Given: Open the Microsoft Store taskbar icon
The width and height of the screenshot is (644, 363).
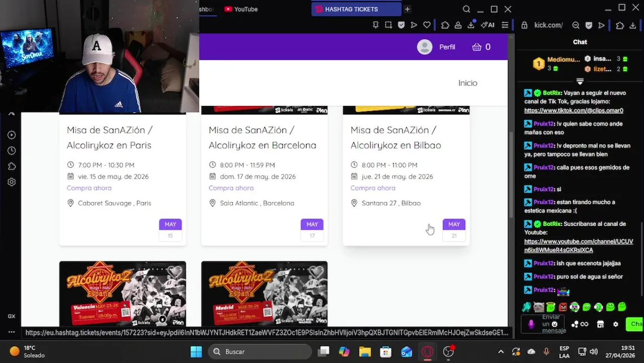Looking at the screenshot, I should pyautogui.click(x=385, y=351).
